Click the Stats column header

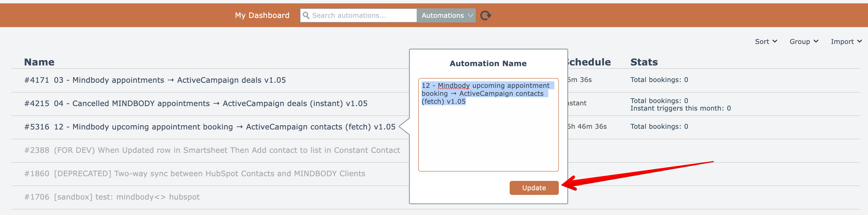tap(644, 62)
